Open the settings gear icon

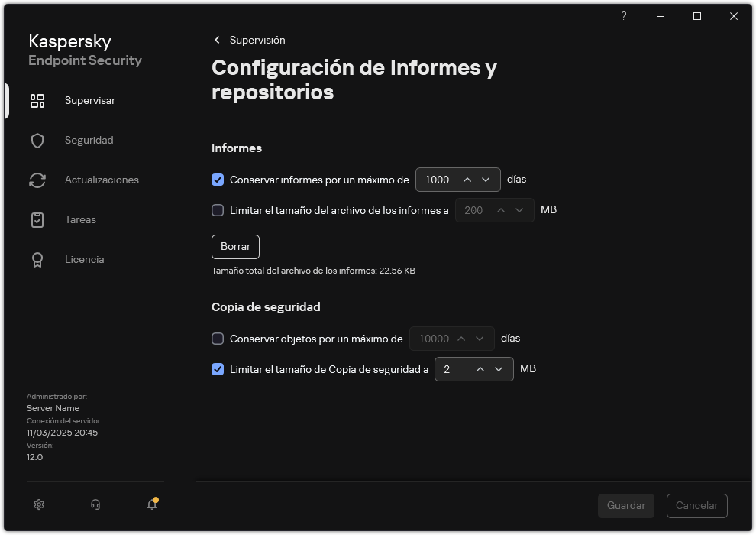(38, 504)
